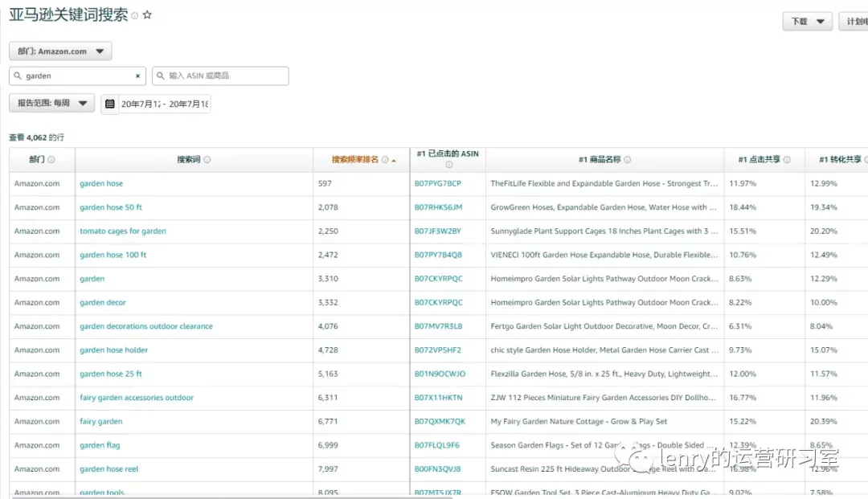Open the calendar date picker icon
The height and width of the screenshot is (499, 868).
point(109,104)
